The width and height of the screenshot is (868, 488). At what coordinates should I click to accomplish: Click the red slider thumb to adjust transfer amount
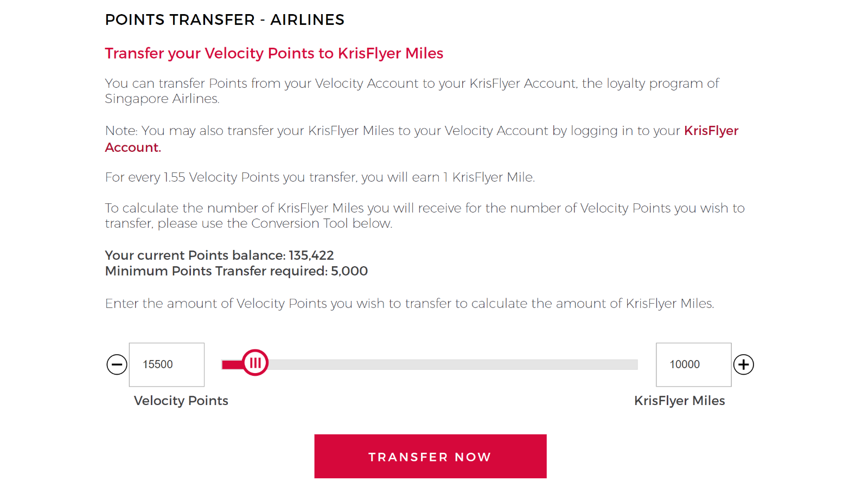click(x=256, y=363)
